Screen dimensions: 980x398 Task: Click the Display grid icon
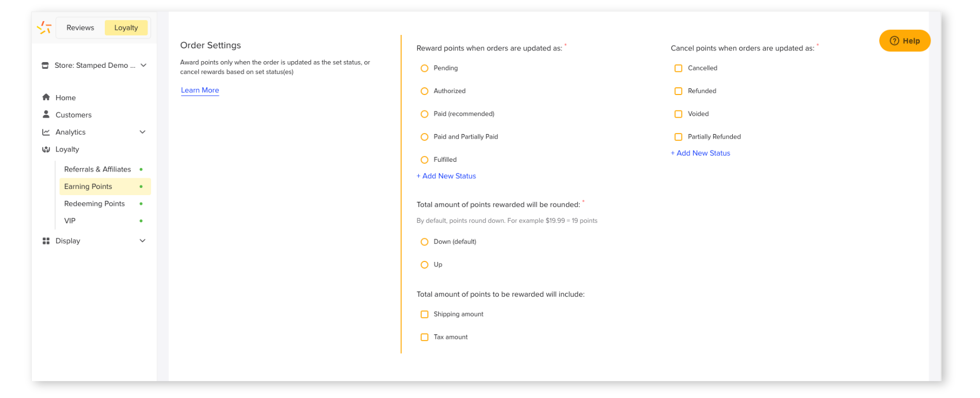[46, 241]
